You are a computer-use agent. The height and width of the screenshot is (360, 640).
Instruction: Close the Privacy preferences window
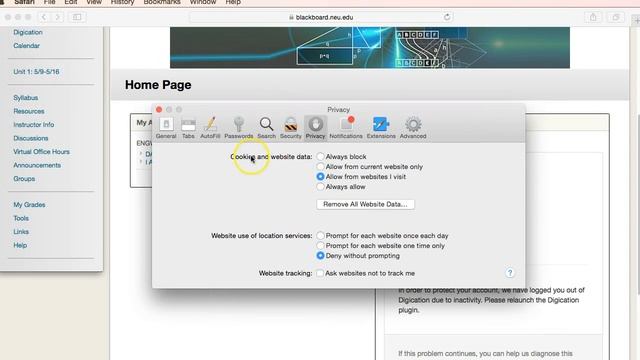(159, 109)
